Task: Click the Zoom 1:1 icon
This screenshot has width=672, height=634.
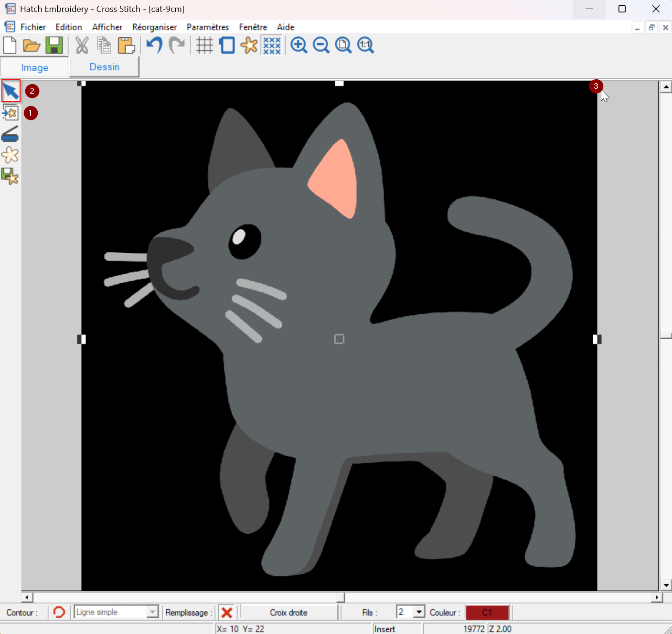Action: pyautogui.click(x=365, y=45)
